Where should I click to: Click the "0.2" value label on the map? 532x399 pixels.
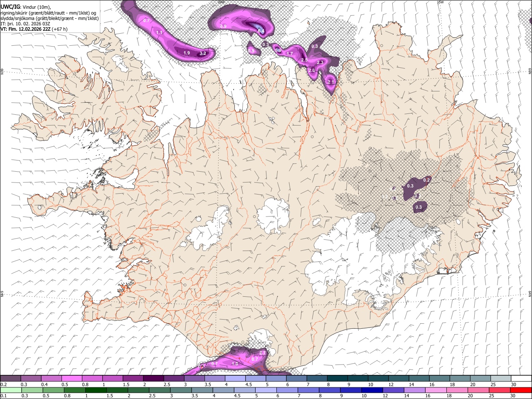[426, 180]
